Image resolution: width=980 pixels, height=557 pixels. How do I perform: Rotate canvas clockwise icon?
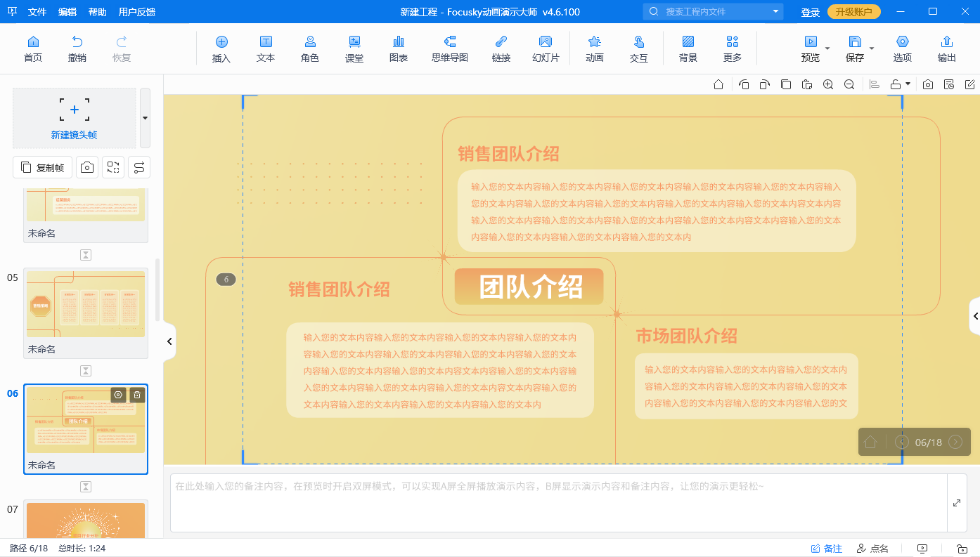tap(765, 84)
